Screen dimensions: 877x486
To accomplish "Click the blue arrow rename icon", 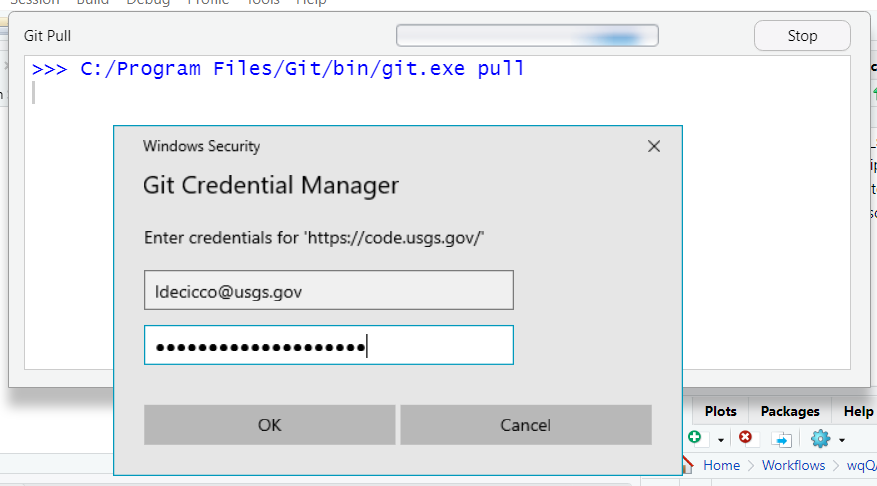I will point(782,439).
